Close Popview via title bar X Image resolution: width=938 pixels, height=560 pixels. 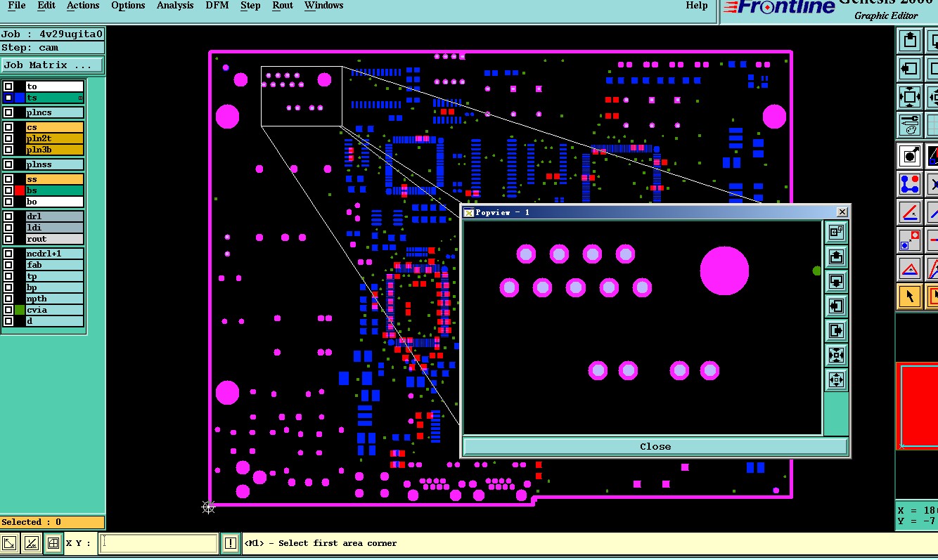point(842,212)
